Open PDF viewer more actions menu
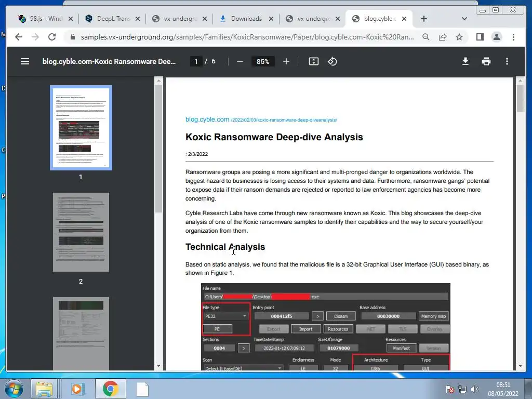The height and width of the screenshot is (399, 532). point(507,61)
